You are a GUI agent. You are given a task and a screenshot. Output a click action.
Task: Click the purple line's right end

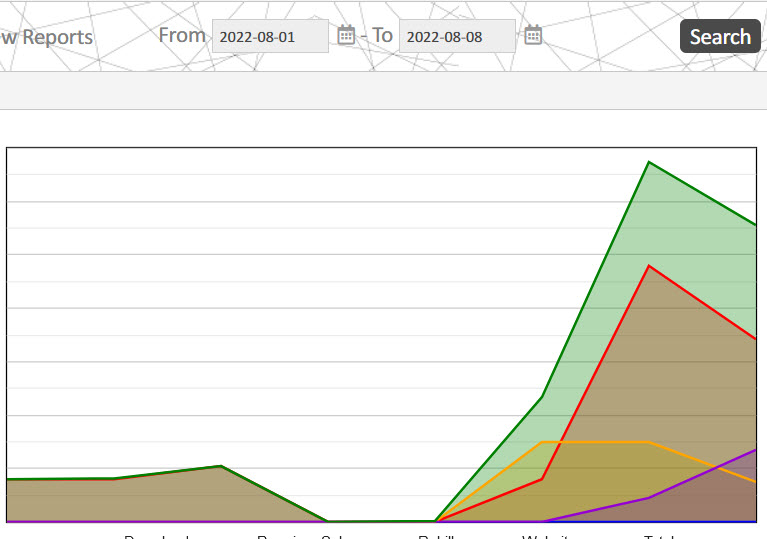pyautogui.click(x=753, y=451)
